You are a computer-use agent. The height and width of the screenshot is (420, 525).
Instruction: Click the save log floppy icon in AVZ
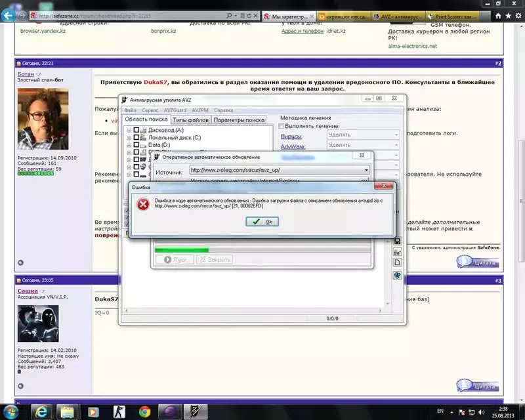point(397,241)
